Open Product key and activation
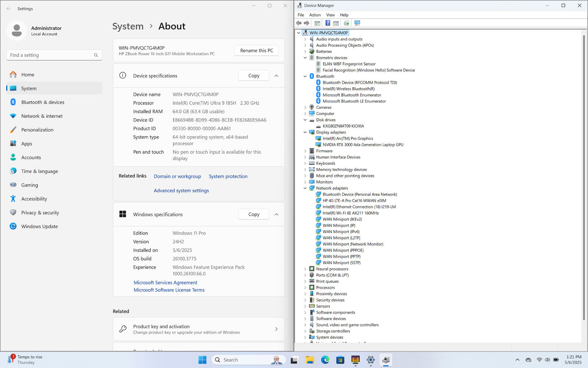Screen dimensions: 588x368 tap(199, 329)
